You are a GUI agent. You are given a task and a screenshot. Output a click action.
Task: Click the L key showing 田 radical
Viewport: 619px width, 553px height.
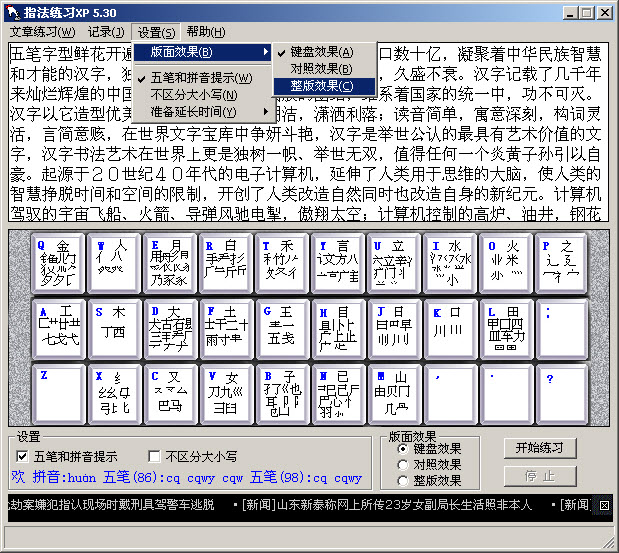point(506,328)
